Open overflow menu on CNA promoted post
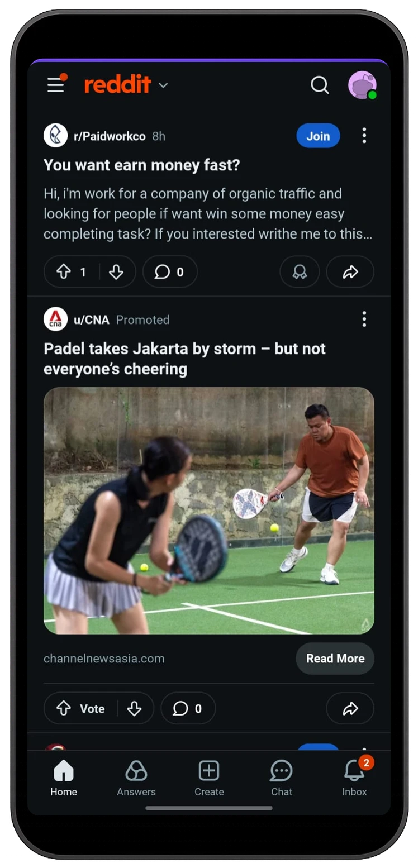The image size is (418, 868). (364, 319)
